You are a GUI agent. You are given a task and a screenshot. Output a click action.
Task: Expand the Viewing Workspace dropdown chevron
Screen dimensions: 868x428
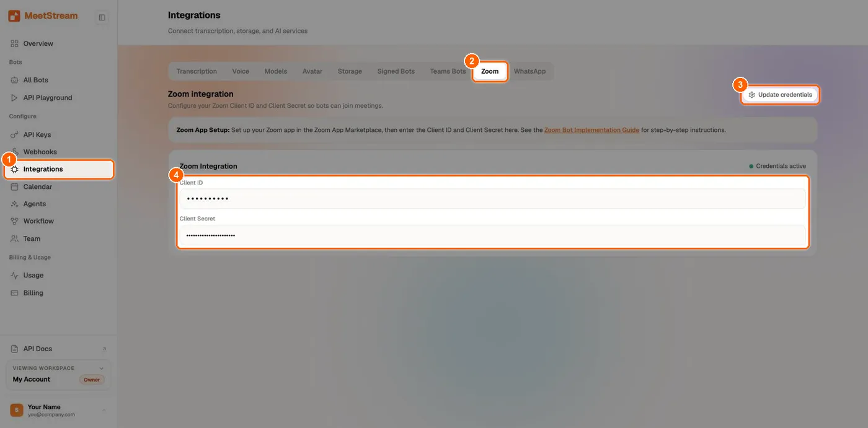click(102, 368)
